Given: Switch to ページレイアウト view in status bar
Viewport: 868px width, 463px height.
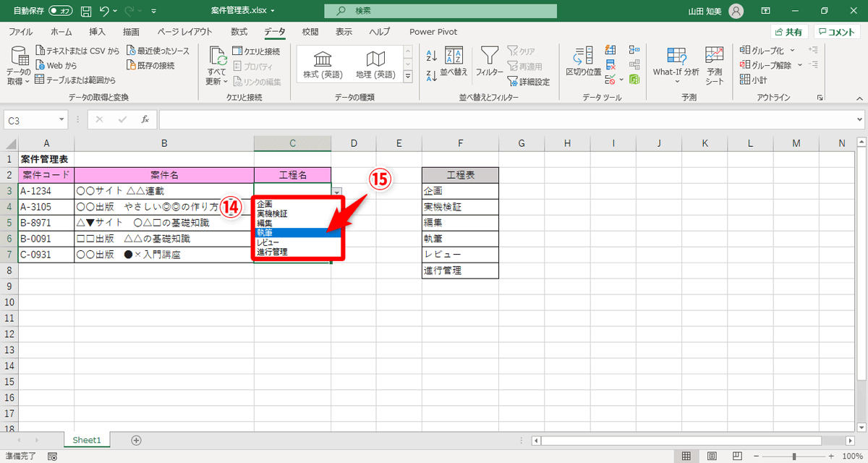Looking at the screenshot, I should pyautogui.click(x=711, y=456).
